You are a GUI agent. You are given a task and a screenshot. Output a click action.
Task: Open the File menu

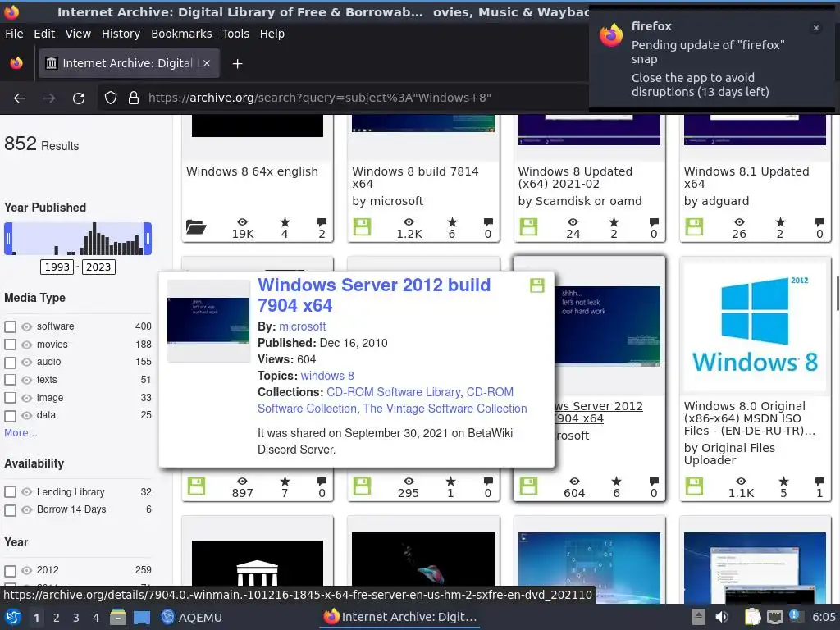[14, 34]
